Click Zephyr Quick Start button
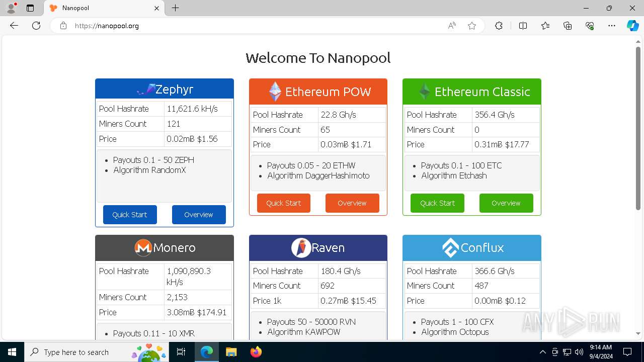Screen dimensions: 644x362 pyautogui.click(x=130, y=215)
